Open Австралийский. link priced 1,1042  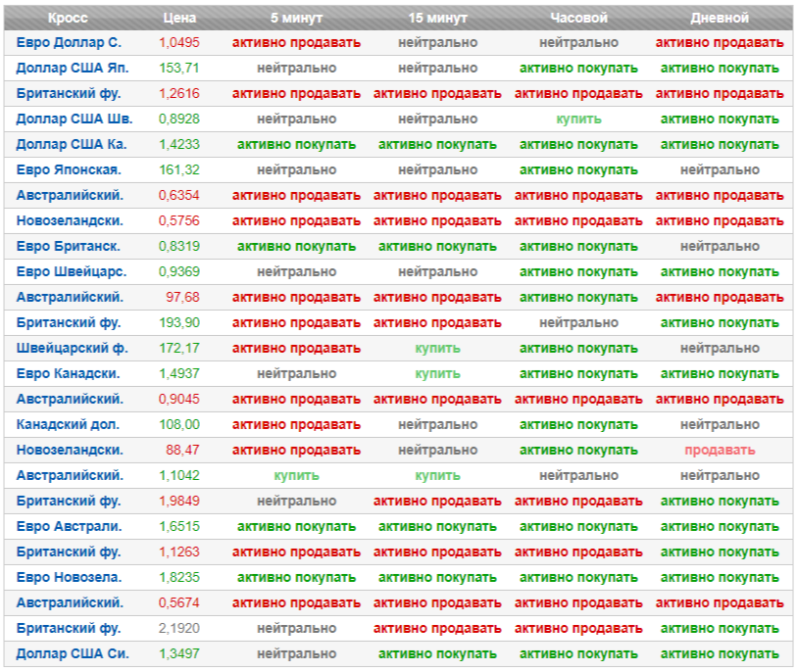coord(70,475)
